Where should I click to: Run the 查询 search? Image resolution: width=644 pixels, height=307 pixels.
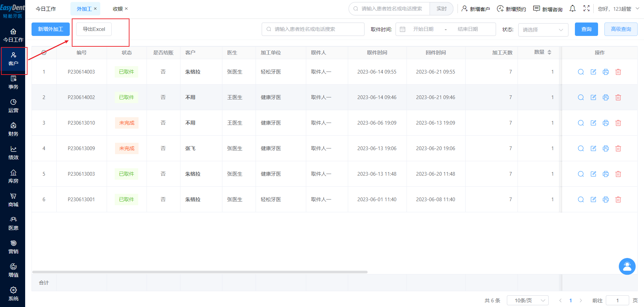586,29
